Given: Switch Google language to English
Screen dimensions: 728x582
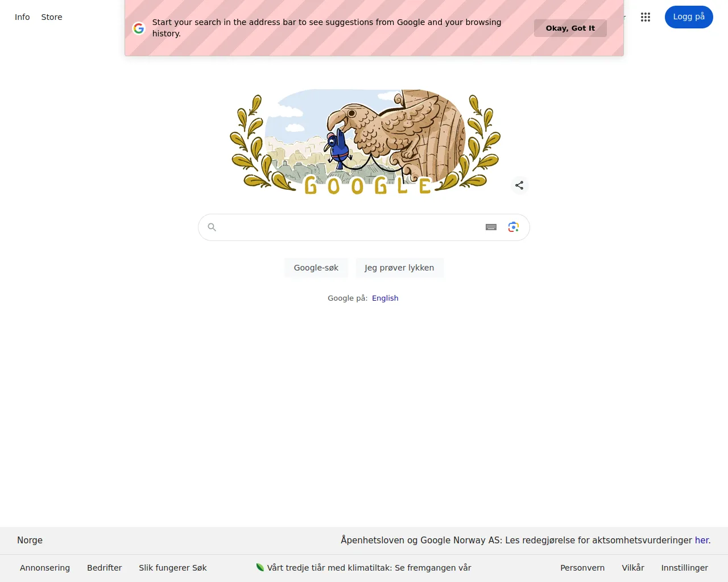Looking at the screenshot, I should (385, 298).
